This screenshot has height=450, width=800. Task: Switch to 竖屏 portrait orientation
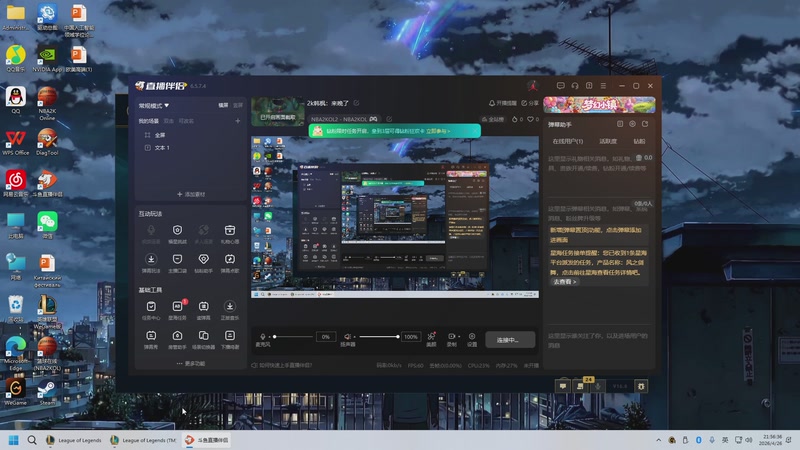tap(238, 105)
